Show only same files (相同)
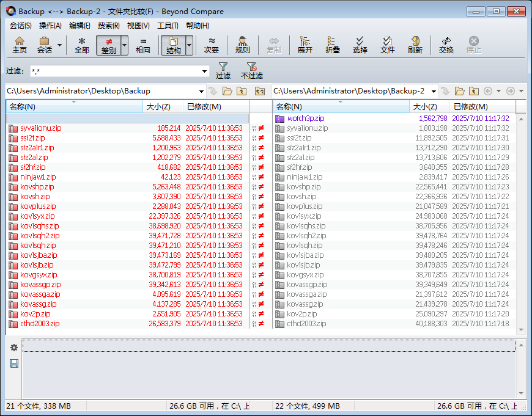The width and height of the screenshot is (532, 416). pos(143,45)
